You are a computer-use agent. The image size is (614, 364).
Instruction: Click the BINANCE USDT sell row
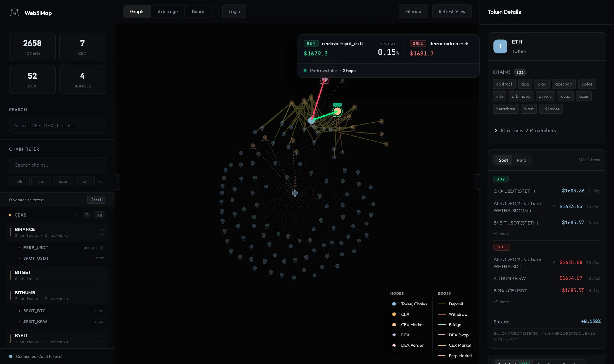[x=547, y=290]
